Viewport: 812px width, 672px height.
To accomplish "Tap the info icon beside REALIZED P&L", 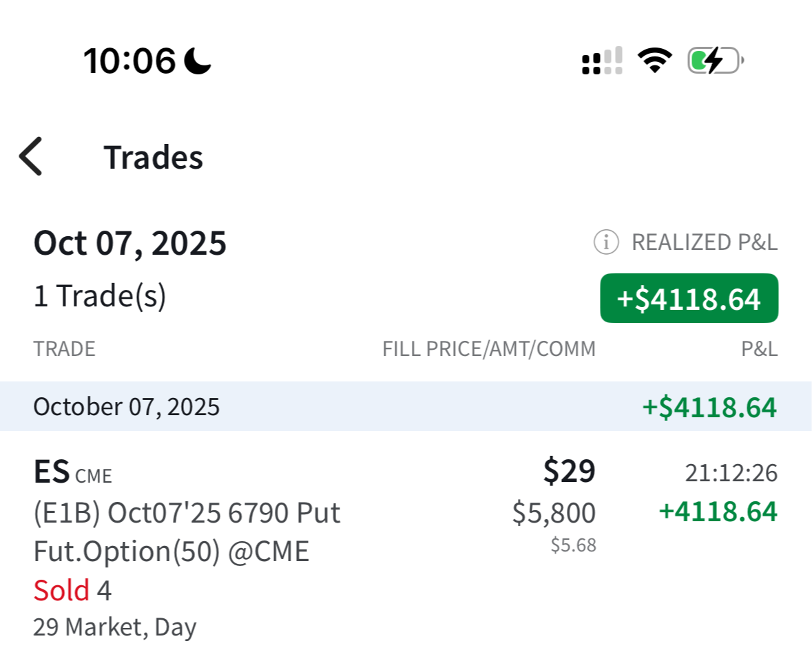I will 606,242.
